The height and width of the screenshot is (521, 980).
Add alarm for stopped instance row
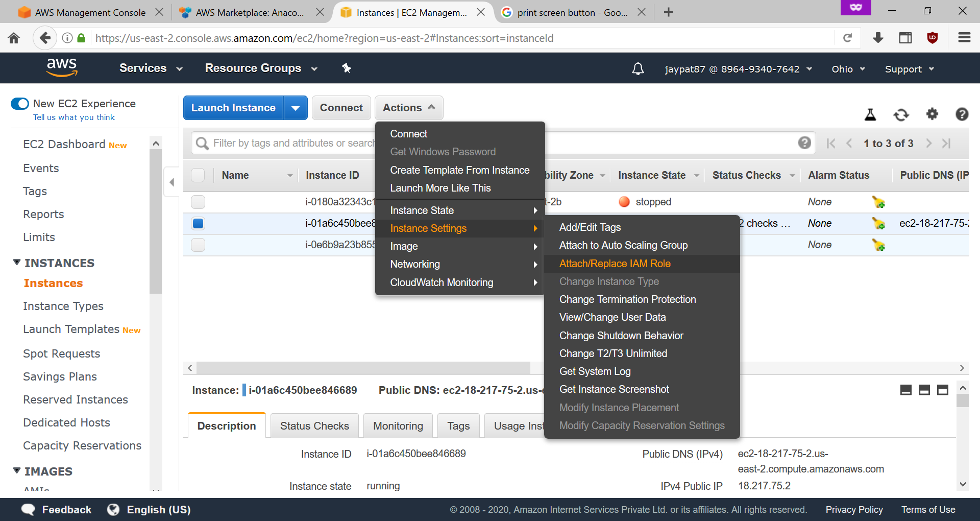click(x=878, y=202)
